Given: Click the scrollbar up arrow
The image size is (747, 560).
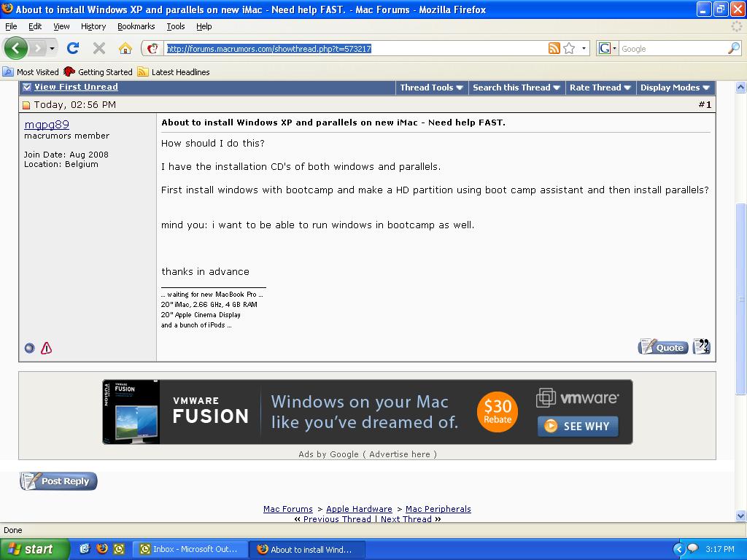Looking at the screenshot, I should click(741, 87).
